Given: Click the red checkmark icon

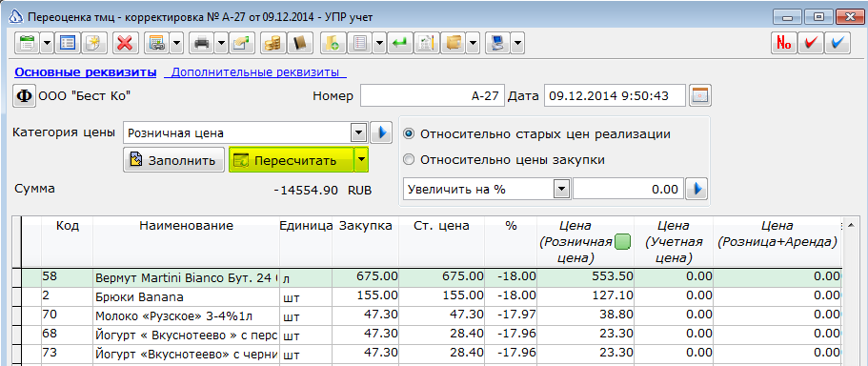Looking at the screenshot, I should tap(811, 43).
